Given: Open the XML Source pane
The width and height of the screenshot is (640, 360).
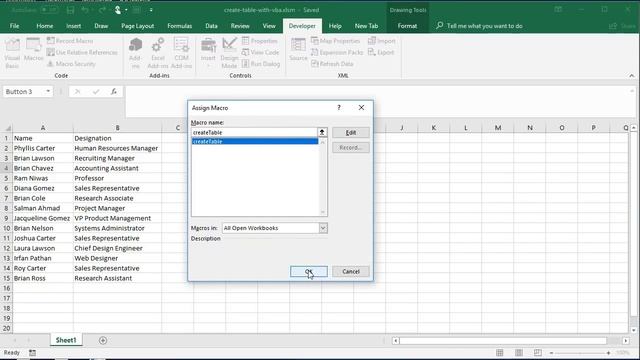Looking at the screenshot, I should pyautogui.click(x=298, y=50).
